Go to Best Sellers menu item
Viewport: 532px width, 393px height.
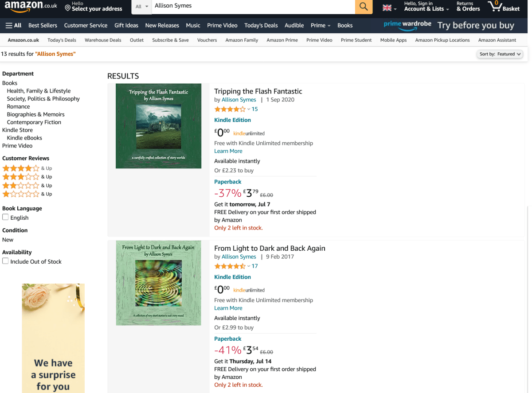tap(43, 25)
